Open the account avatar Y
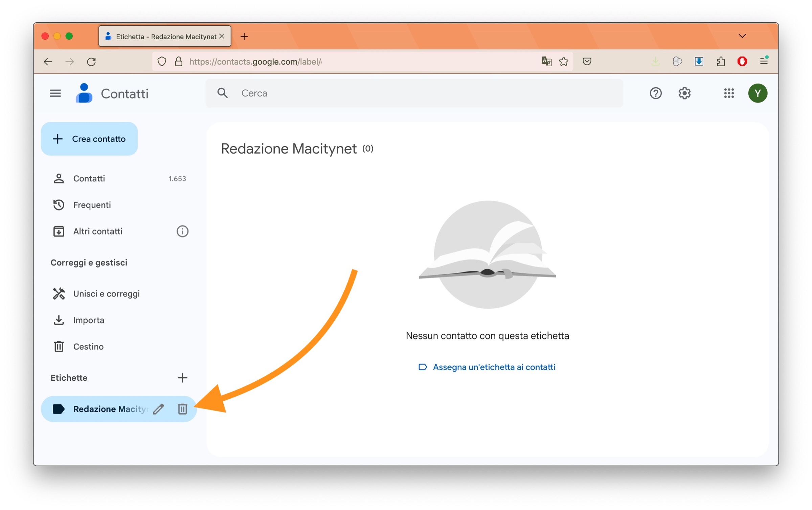 point(758,93)
